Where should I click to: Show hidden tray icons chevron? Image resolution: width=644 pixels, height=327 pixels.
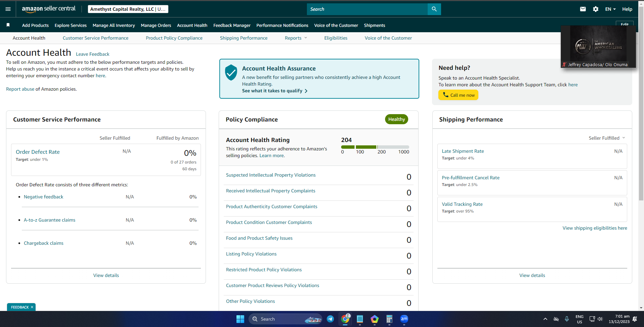tap(545, 319)
